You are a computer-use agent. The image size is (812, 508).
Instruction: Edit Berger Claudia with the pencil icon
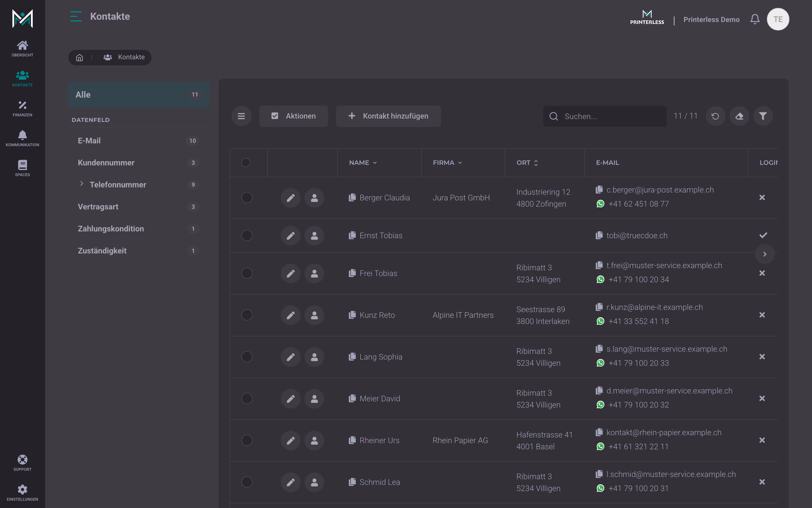pos(291,198)
